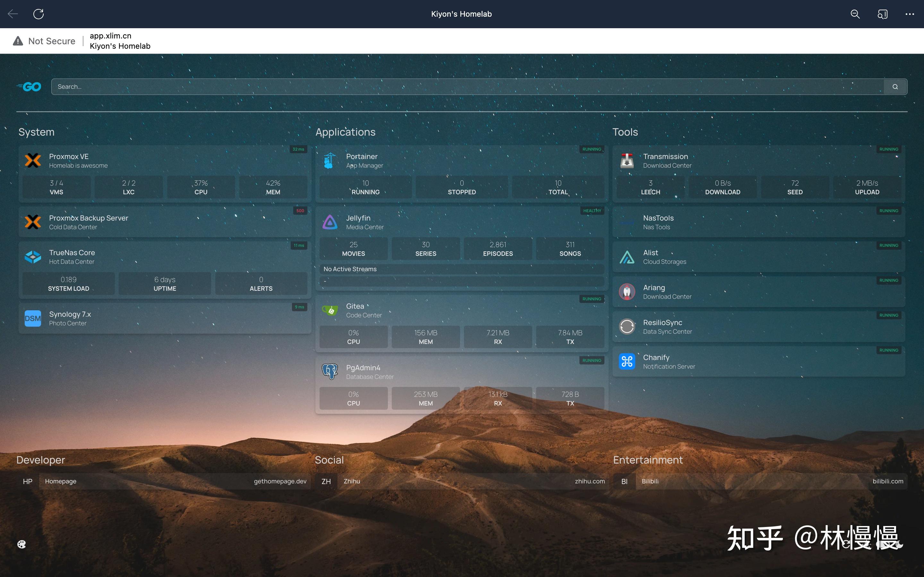
Task: Click the ResilioSync circular icon
Action: [627, 327]
